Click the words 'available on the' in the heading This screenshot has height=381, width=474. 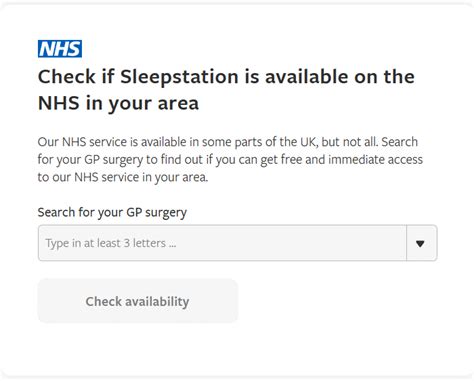[x=340, y=77]
